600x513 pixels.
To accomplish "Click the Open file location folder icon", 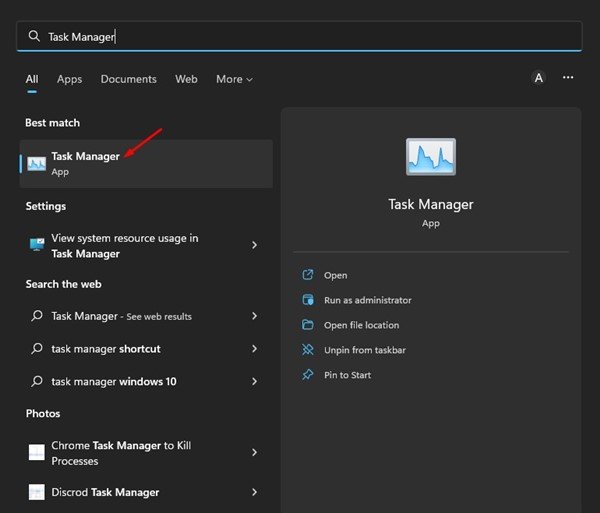I will tap(308, 325).
